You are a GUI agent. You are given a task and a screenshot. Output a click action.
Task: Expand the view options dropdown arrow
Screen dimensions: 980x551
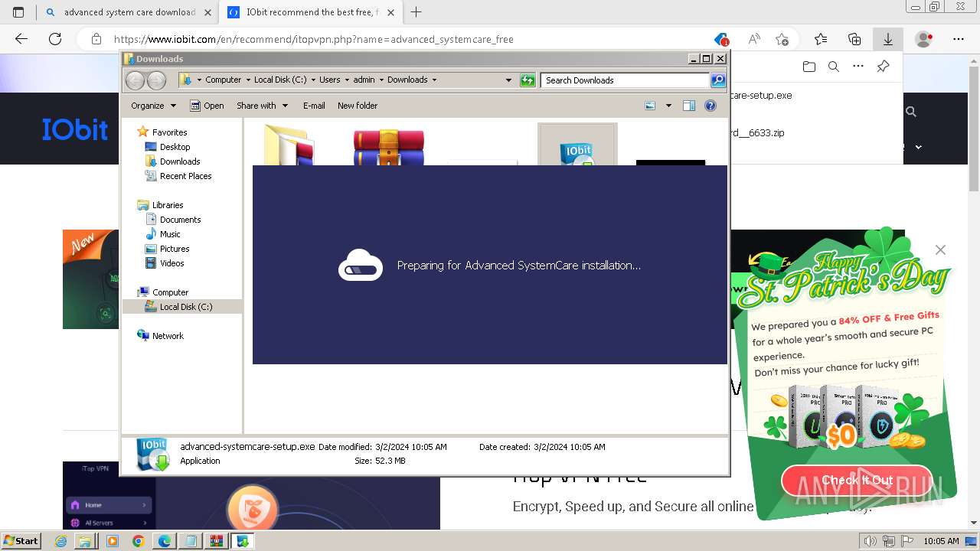(668, 106)
